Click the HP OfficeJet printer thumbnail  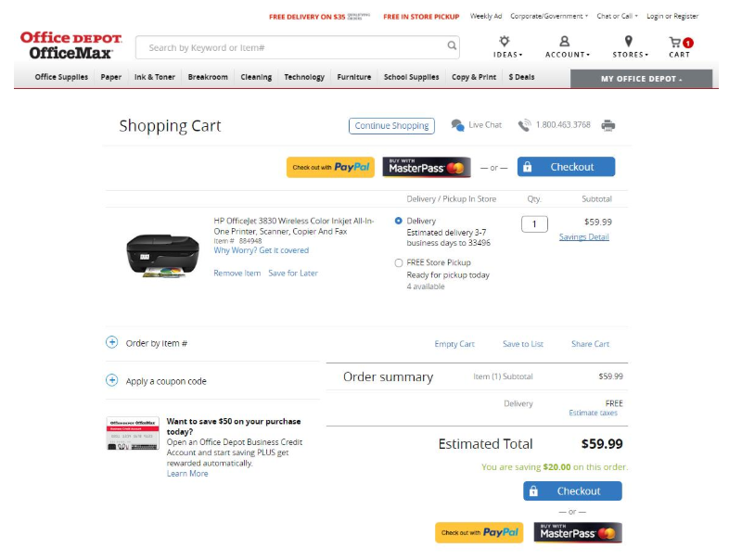(x=162, y=256)
